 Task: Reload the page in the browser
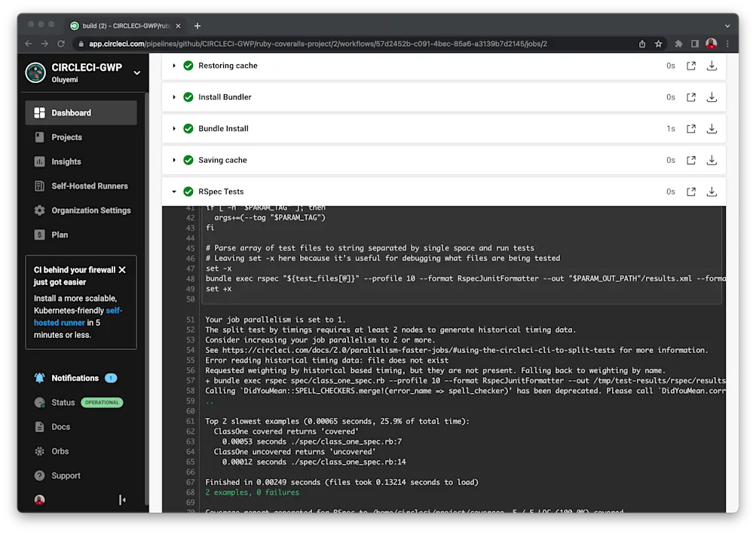(x=61, y=44)
